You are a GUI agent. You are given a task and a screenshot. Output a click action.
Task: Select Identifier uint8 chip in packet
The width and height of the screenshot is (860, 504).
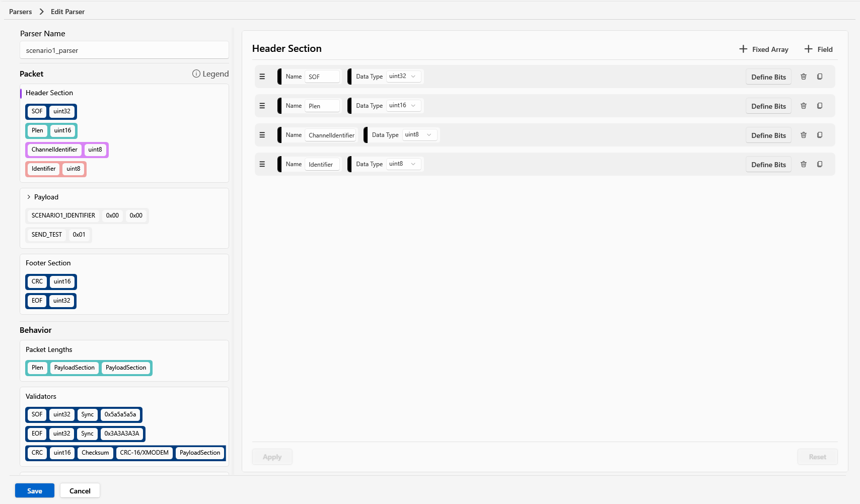[x=56, y=169]
